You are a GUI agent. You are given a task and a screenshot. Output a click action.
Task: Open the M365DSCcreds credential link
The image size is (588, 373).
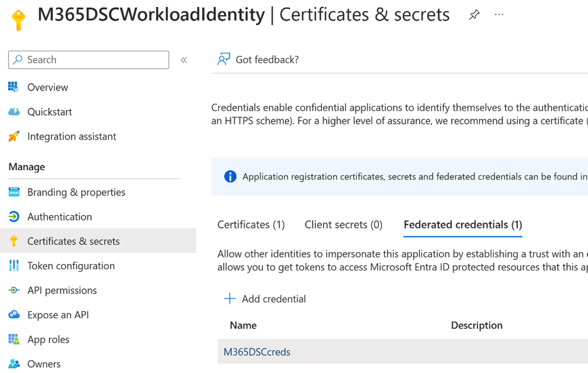(x=257, y=352)
